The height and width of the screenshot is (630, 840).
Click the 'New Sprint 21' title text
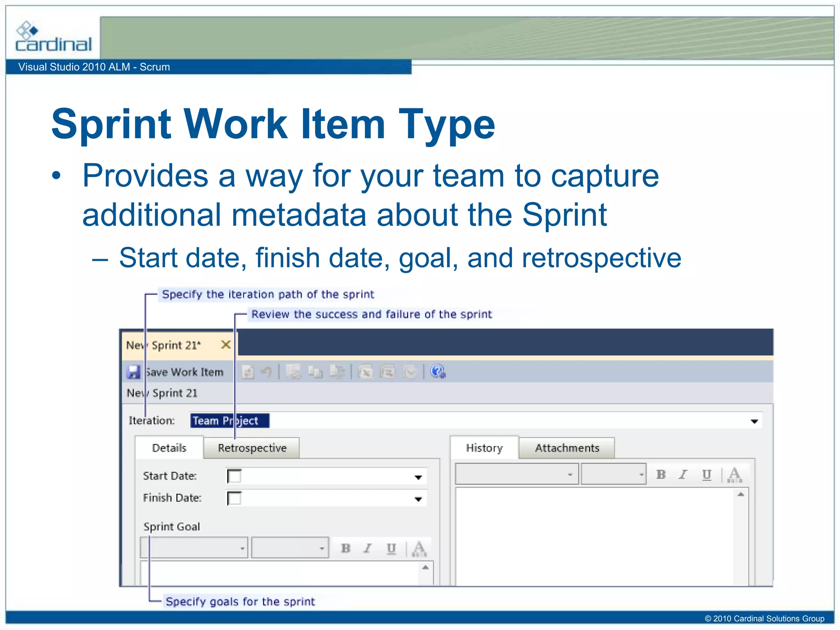tap(162, 393)
